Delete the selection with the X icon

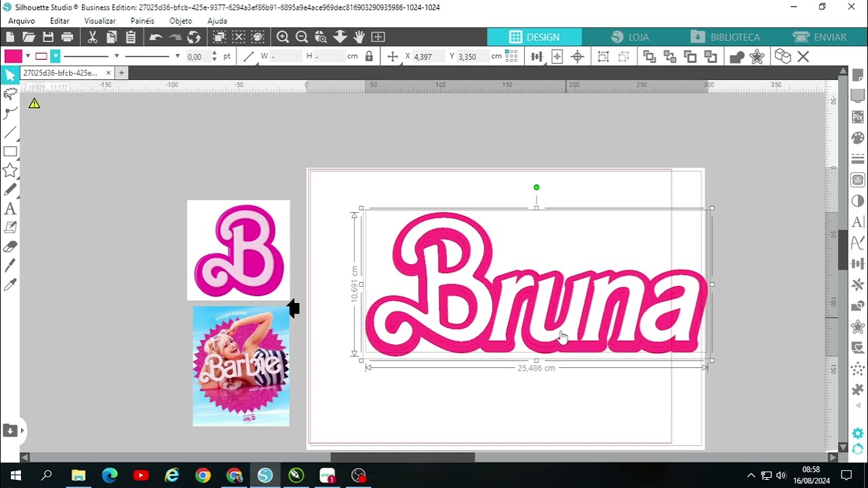804,57
